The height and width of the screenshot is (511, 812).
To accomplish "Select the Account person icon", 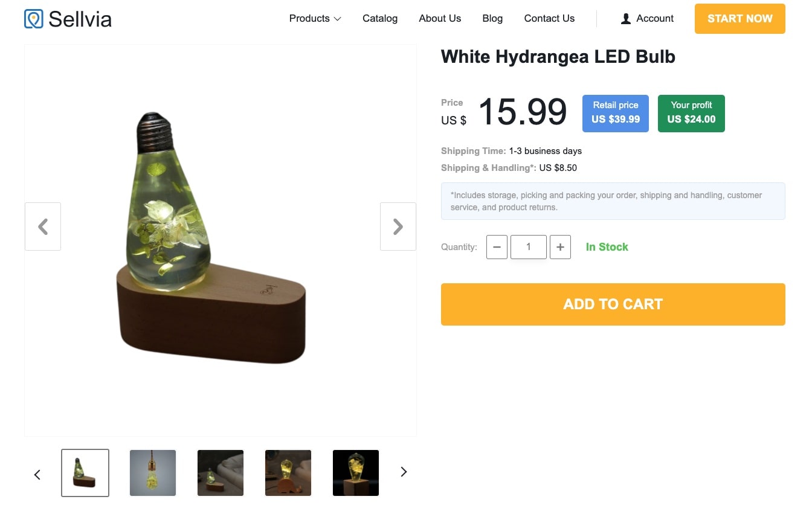I will click(x=625, y=19).
